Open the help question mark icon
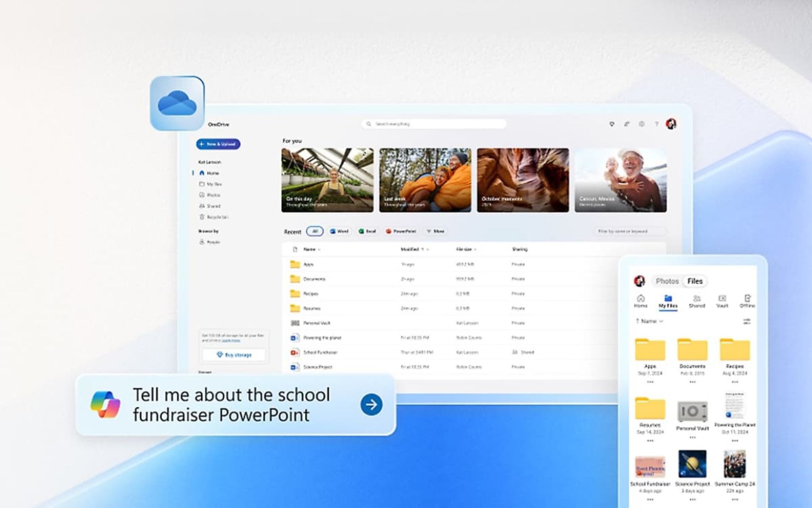 [656, 124]
